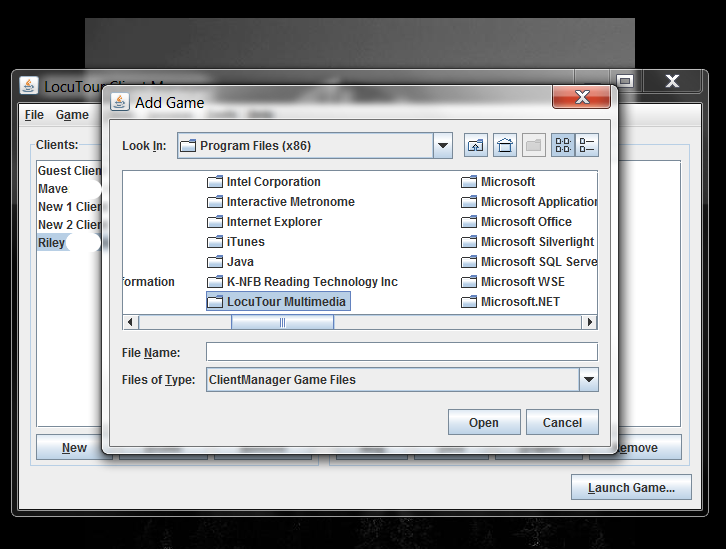Select the Microsoft Office folder

point(525,222)
